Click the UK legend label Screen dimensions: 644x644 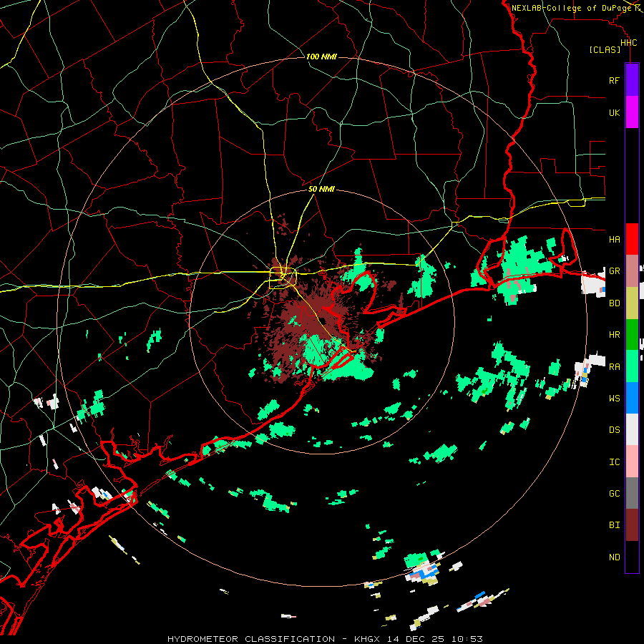614,112
